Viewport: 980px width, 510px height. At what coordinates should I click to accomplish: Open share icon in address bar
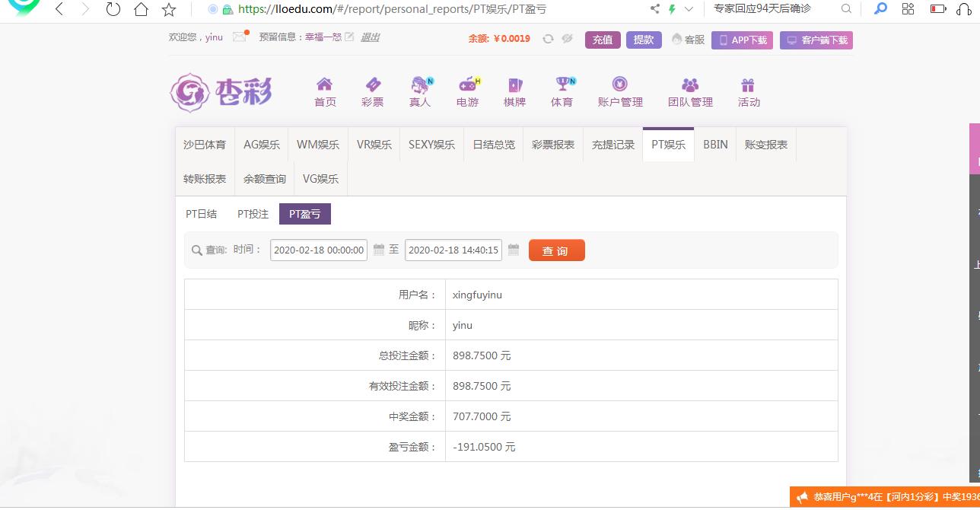[x=655, y=9]
